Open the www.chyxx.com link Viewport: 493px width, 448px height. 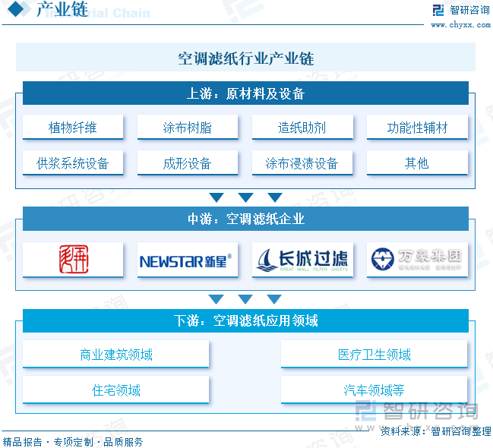coord(460,25)
